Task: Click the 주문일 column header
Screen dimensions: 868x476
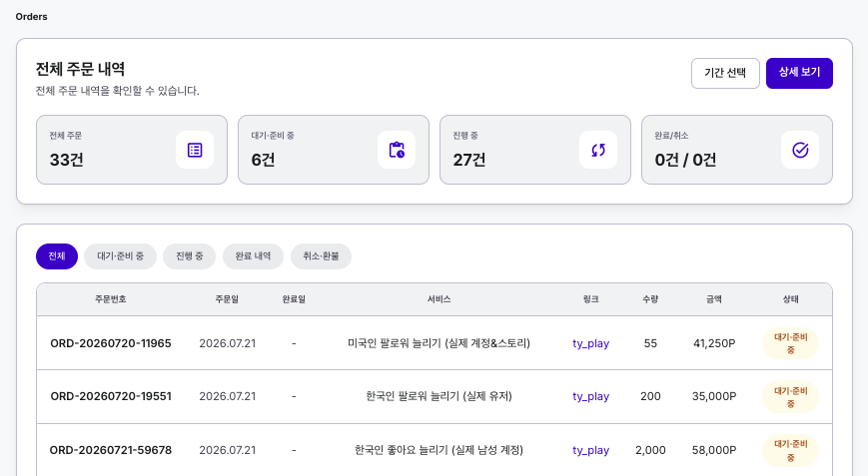Action: coord(227,299)
